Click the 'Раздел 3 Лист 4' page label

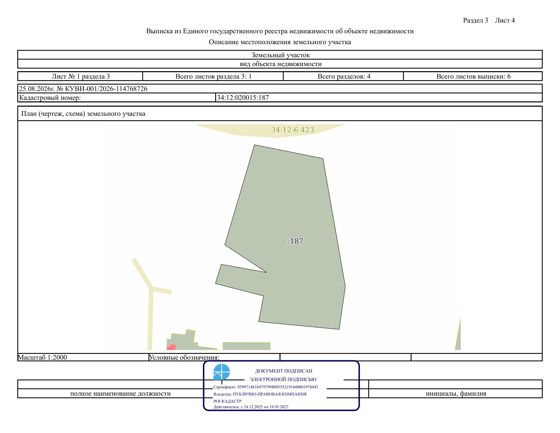[x=489, y=20]
